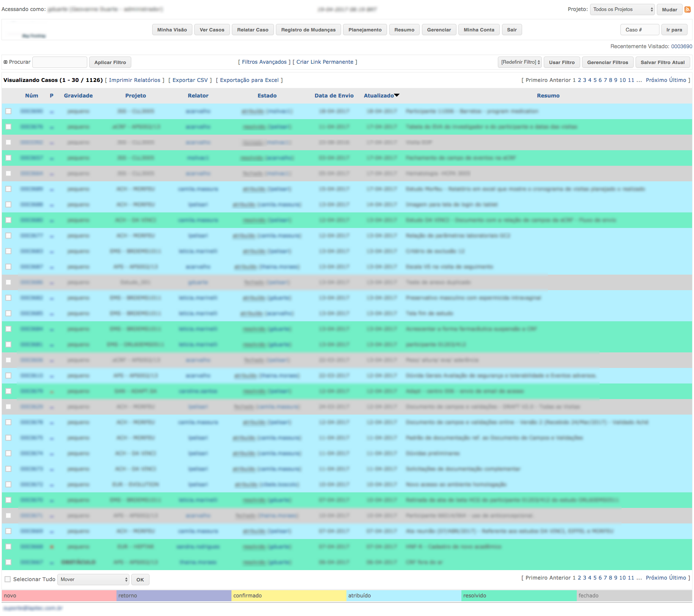The height and width of the screenshot is (616, 694).
Task: Sort by Estado column header
Action: pos(267,96)
